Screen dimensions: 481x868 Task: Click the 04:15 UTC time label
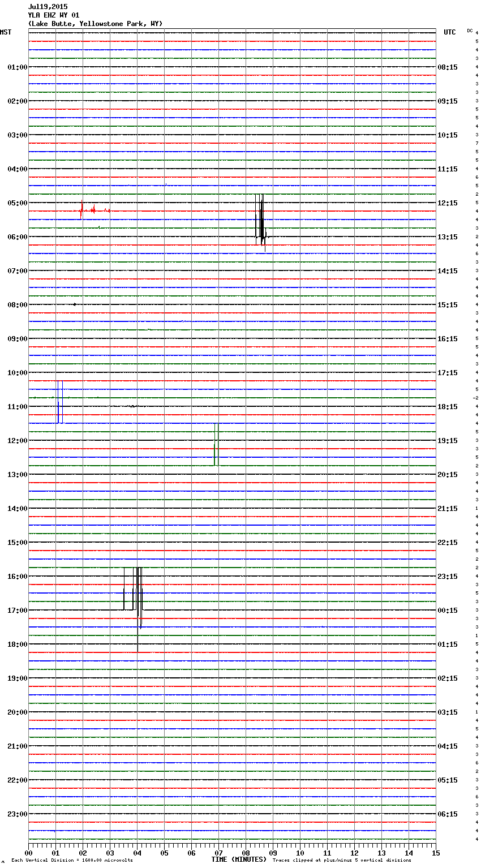click(x=448, y=746)
